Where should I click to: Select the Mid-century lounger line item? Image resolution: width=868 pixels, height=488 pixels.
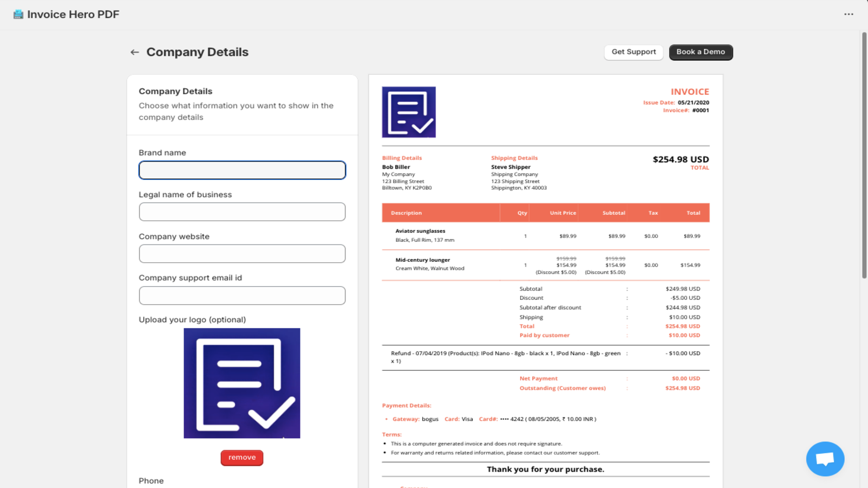pos(546,265)
